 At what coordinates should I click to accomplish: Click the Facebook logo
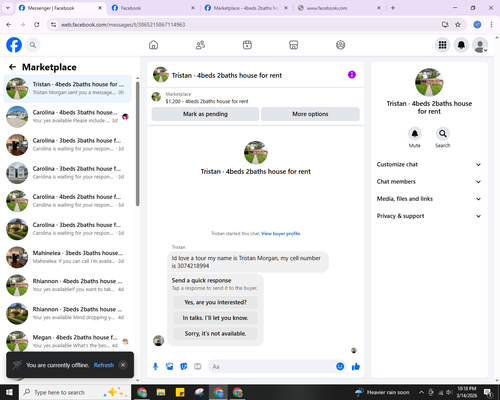pos(14,45)
